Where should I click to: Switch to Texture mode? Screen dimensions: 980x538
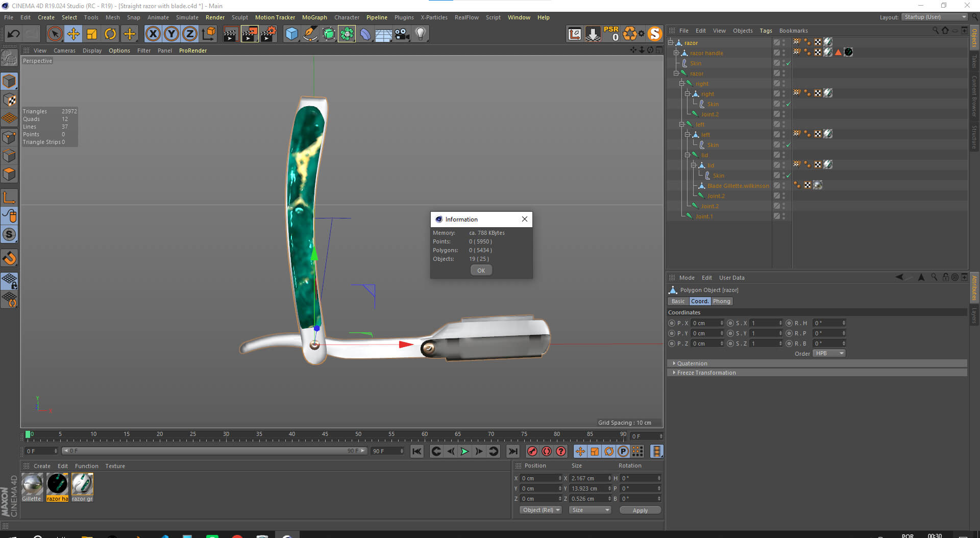point(9,100)
